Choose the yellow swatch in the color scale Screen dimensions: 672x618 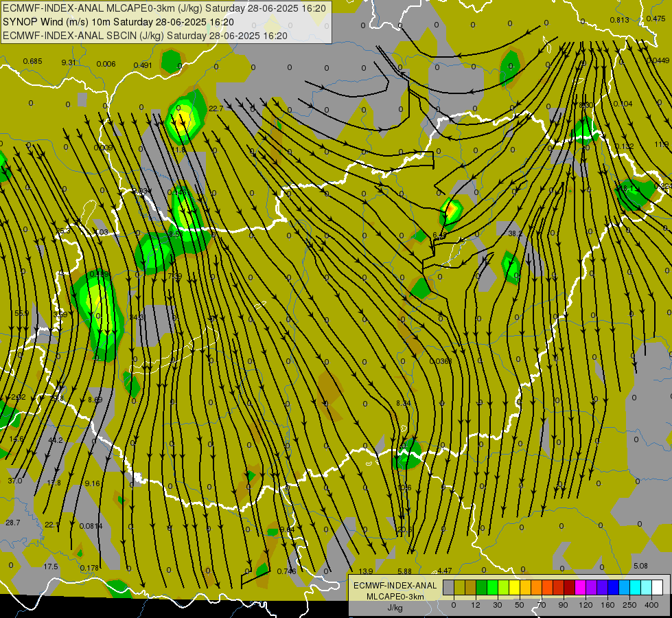[514, 587]
